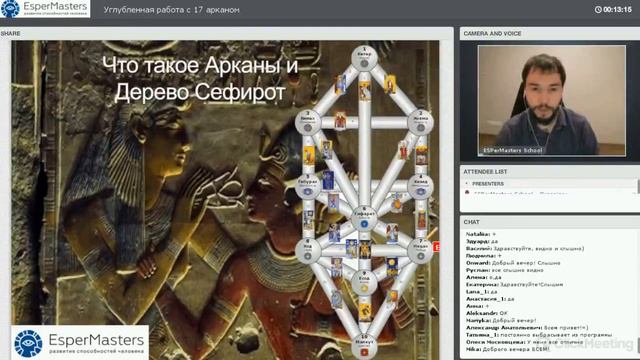This screenshot has height=360, width=640.
Task: Select sephira circle 10 Малкут at tree bottom
Action: tap(364, 347)
